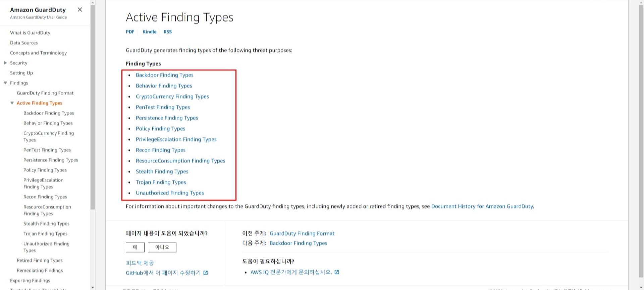The height and width of the screenshot is (290, 644).
Task: Collapse the Active Finding Types subtree arrow
Action: click(x=12, y=103)
